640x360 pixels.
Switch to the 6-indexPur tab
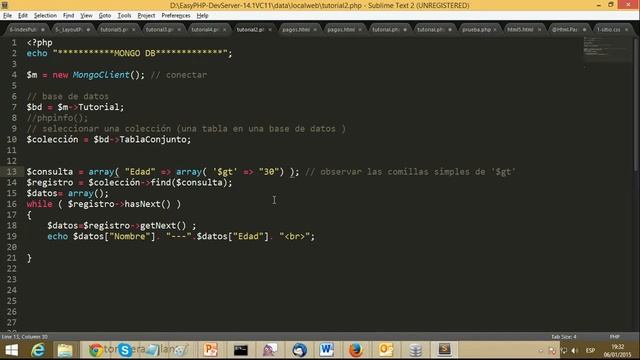tap(25, 30)
